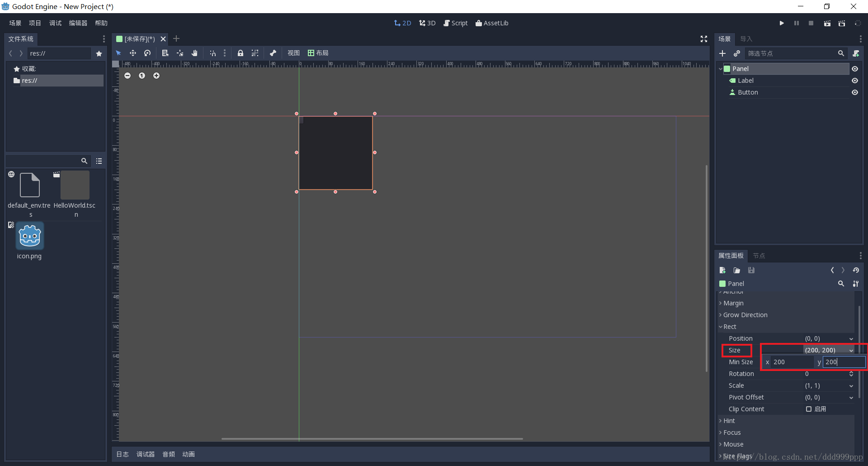Open inspector object properties tool icon

pos(856,284)
